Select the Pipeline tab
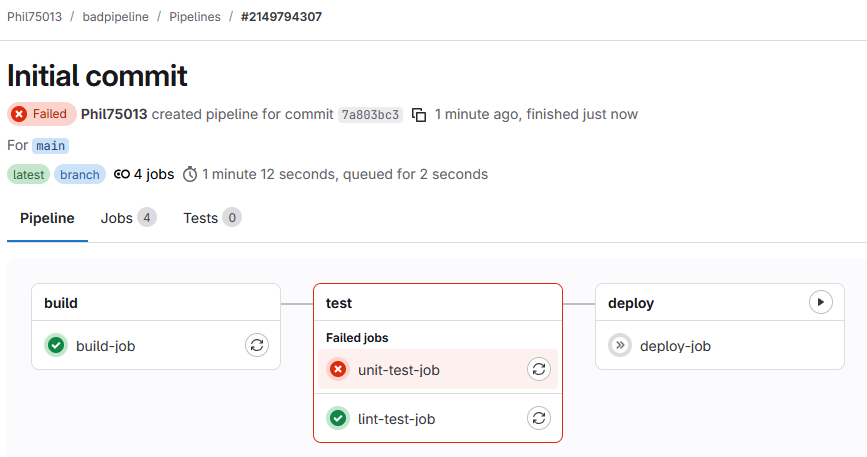 tap(47, 218)
